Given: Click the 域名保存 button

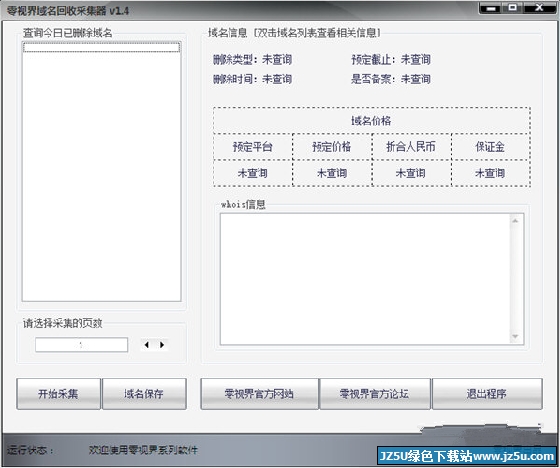Looking at the screenshot, I should [144, 394].
